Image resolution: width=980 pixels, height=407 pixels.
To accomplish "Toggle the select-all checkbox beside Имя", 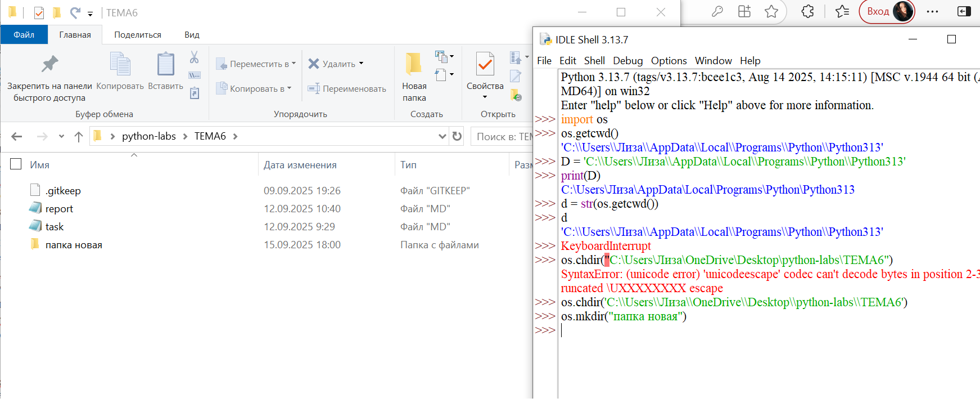I will pyautogui.click(x=16, y=164).
